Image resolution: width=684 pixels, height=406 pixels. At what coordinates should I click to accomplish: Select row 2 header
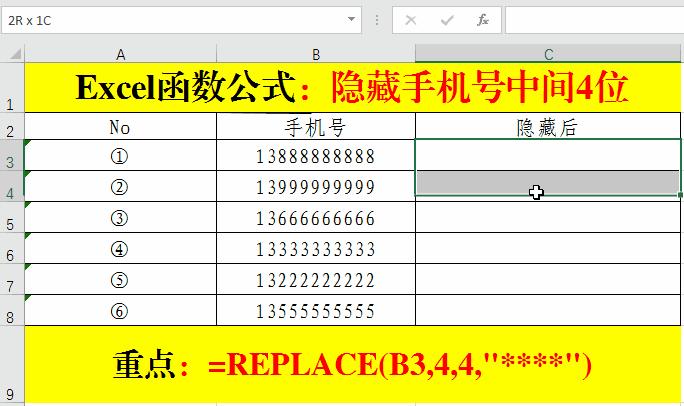12,126
